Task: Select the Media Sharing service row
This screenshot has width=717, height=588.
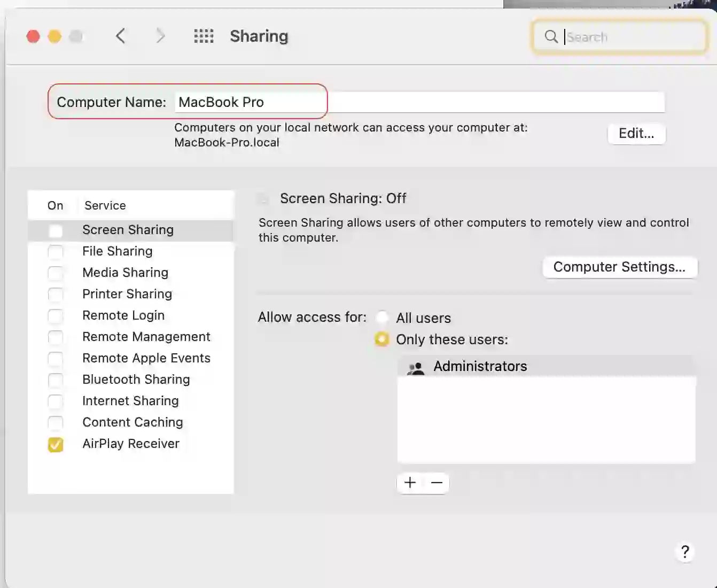Action: pyautogui.click(x=131, y=273)
